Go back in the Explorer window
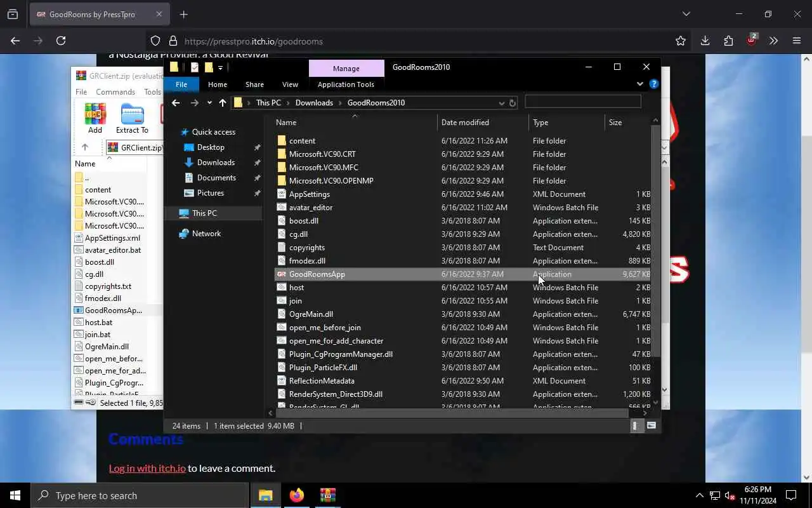The height and width of the screenshot is (508, 812). (x=176, y=103)
